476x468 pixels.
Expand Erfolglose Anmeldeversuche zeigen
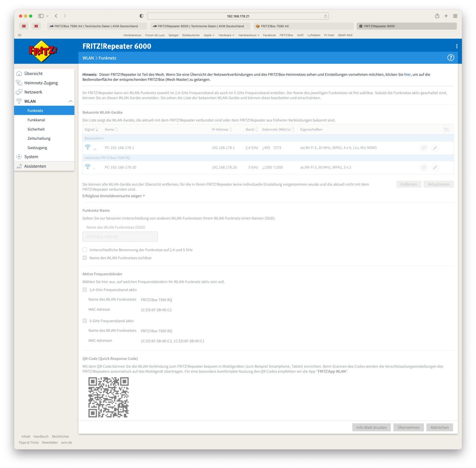point(114,196)
